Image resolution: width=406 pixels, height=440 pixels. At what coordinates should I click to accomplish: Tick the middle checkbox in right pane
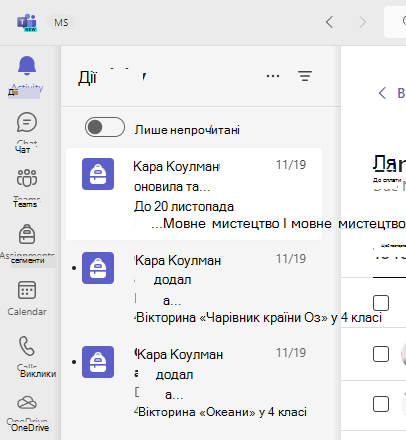(381, 354)
